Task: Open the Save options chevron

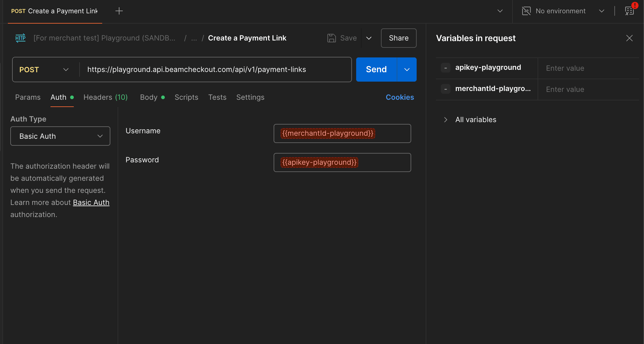Action: tap(369, 38)
